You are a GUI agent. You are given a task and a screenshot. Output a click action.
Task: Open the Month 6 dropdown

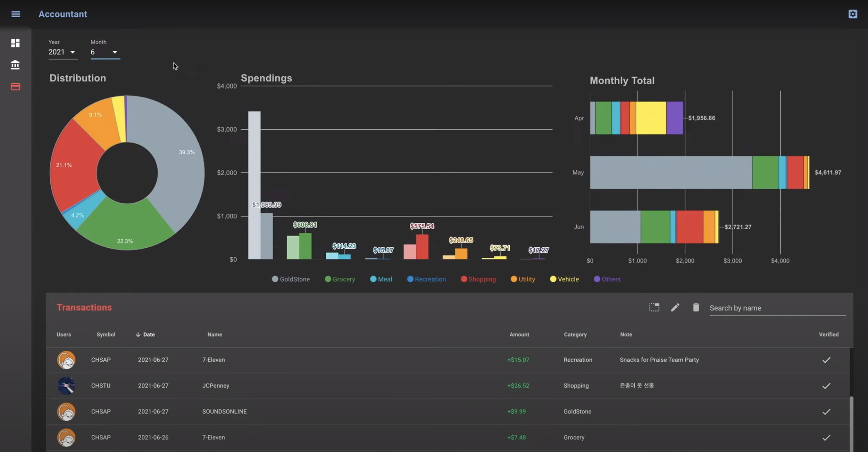click(x=105, y=52)
